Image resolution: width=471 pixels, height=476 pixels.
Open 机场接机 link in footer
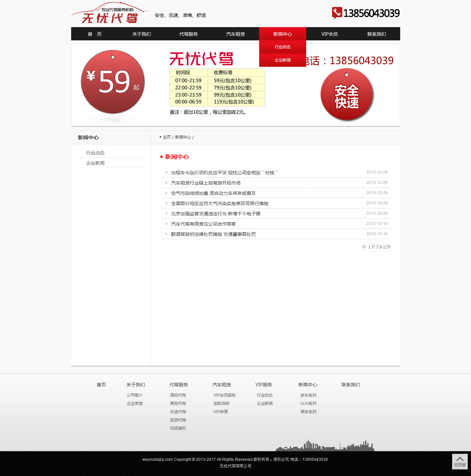(178, 428)
